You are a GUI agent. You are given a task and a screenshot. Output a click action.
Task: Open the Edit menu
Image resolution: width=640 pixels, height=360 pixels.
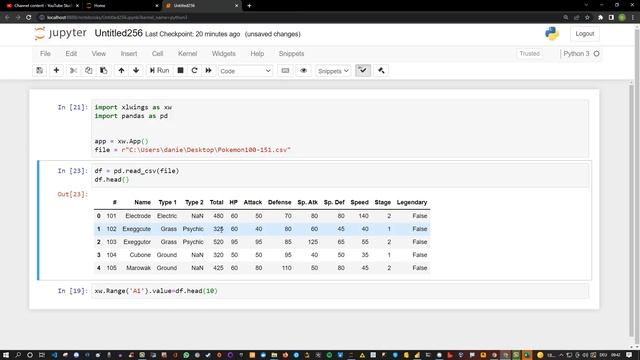pos(71,53)
